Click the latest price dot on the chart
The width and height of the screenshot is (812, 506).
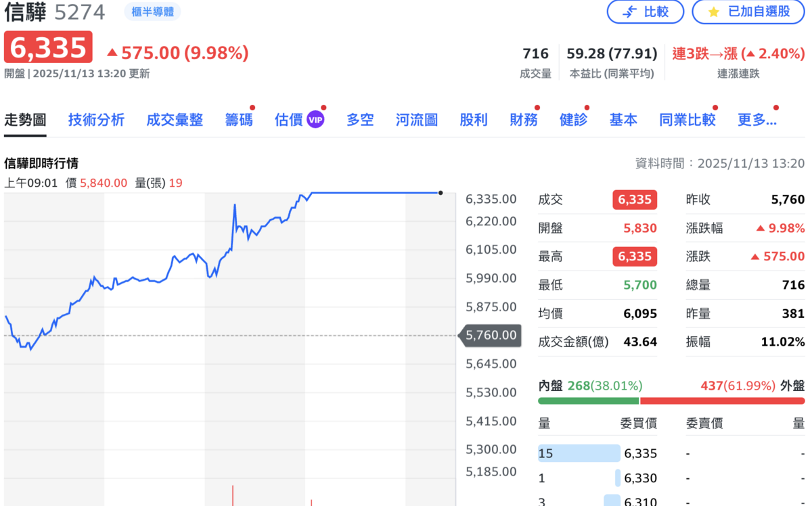tap(440, 193)
